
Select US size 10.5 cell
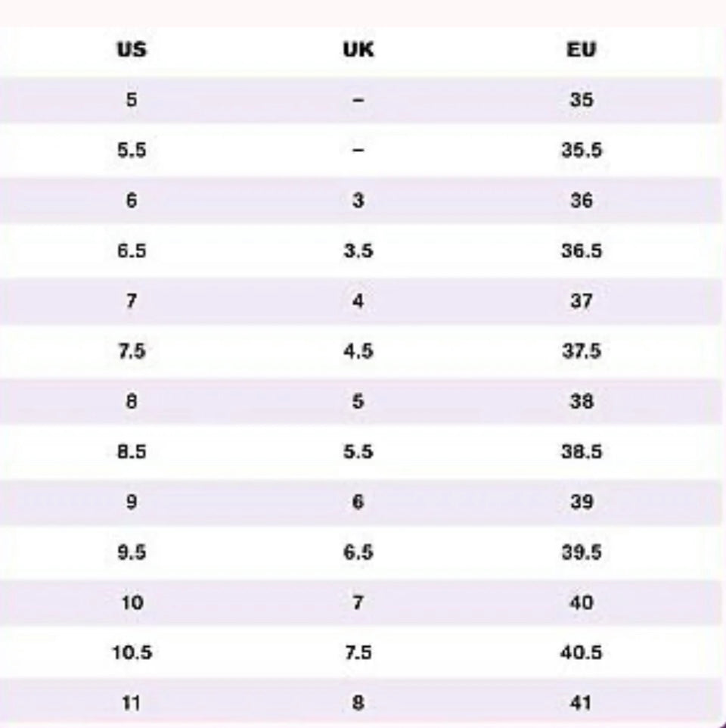pos(132,652)
